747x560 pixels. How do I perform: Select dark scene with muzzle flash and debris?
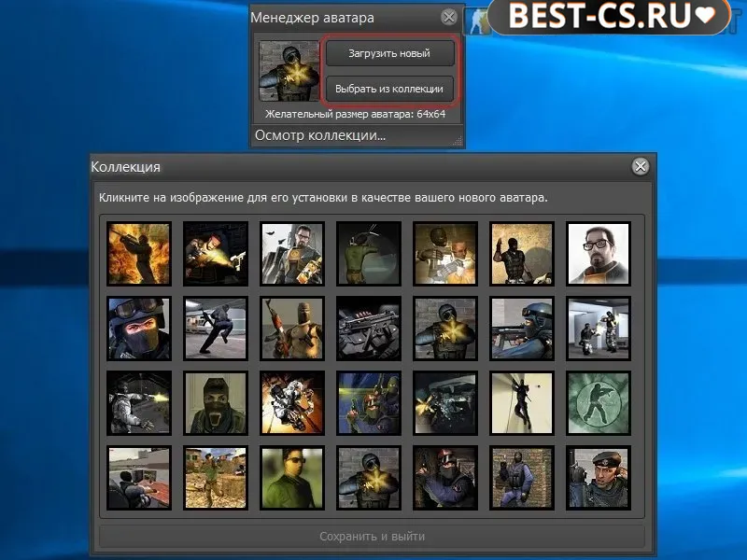pos(445,403)
